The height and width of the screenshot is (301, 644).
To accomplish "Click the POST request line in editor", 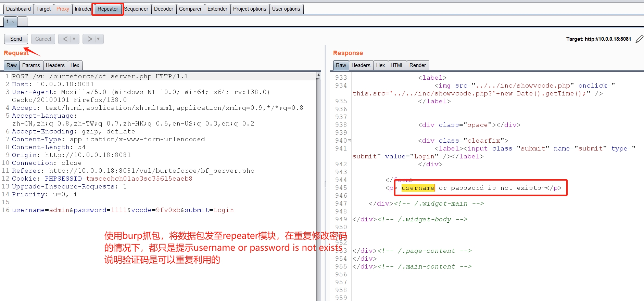I will 100,76.
